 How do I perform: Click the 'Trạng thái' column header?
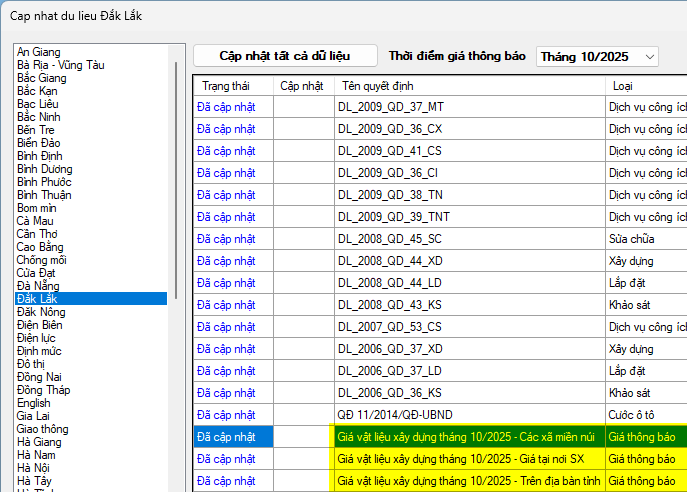(224, 86)
